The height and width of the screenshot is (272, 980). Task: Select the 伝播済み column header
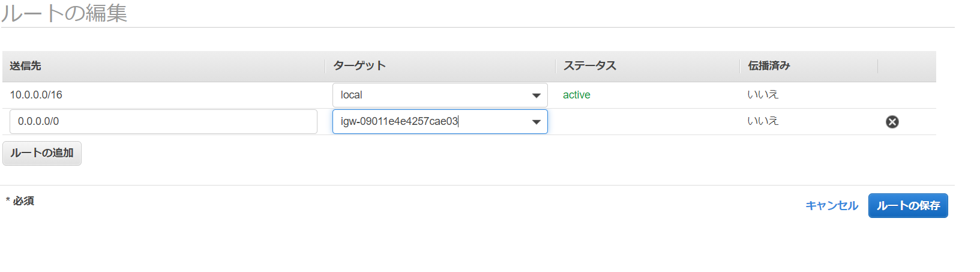769,66
